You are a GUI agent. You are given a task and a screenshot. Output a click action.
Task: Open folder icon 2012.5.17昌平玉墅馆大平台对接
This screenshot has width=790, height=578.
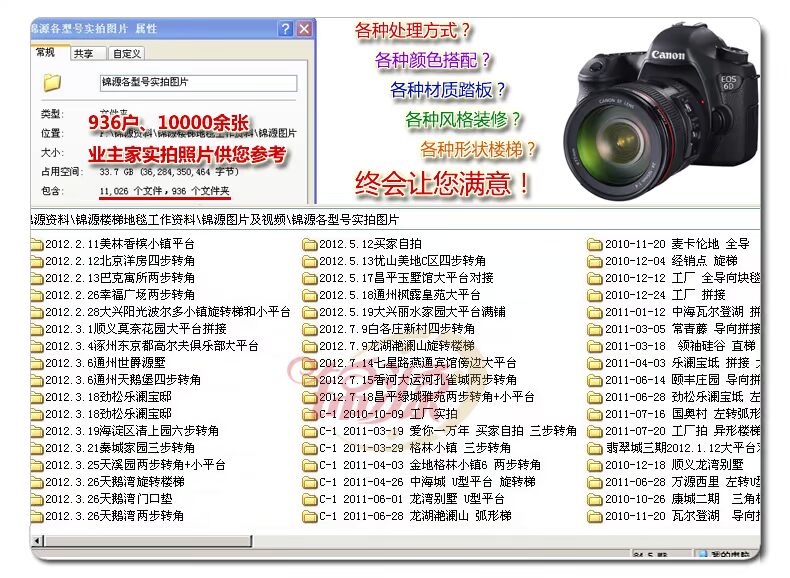[x=309, y=279]
